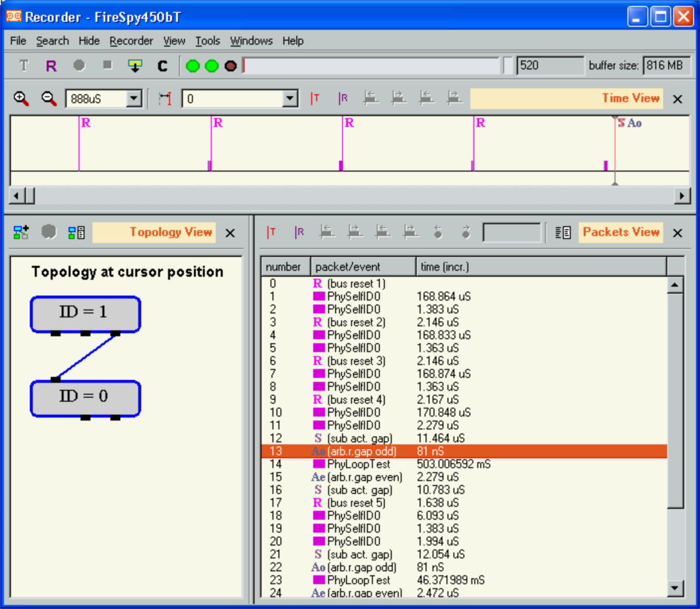Click the Packets View title label
Viewport: 700px width, 609px height.
(x=621, y=232)
